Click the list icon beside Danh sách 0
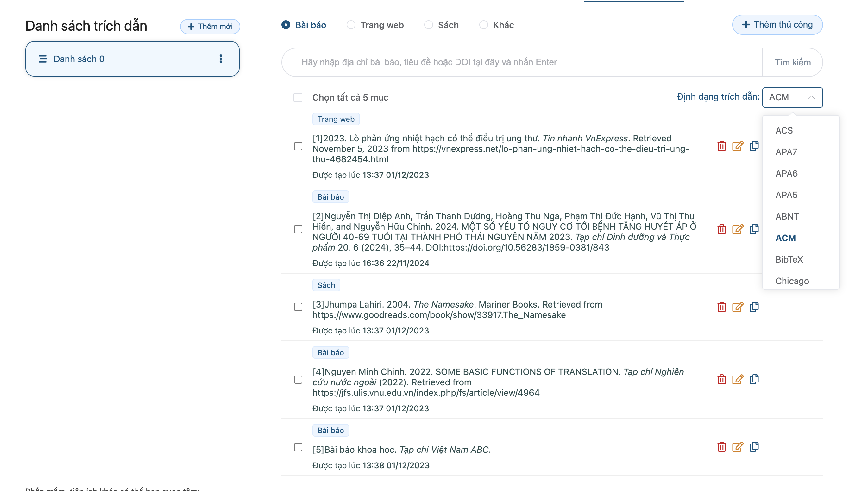 click(x=43, y=59)
